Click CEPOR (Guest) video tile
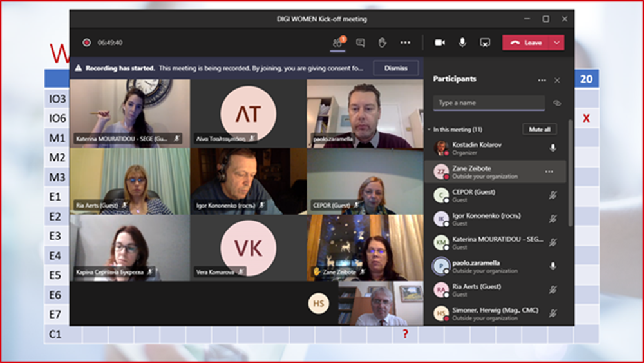 tap(365, 181)
